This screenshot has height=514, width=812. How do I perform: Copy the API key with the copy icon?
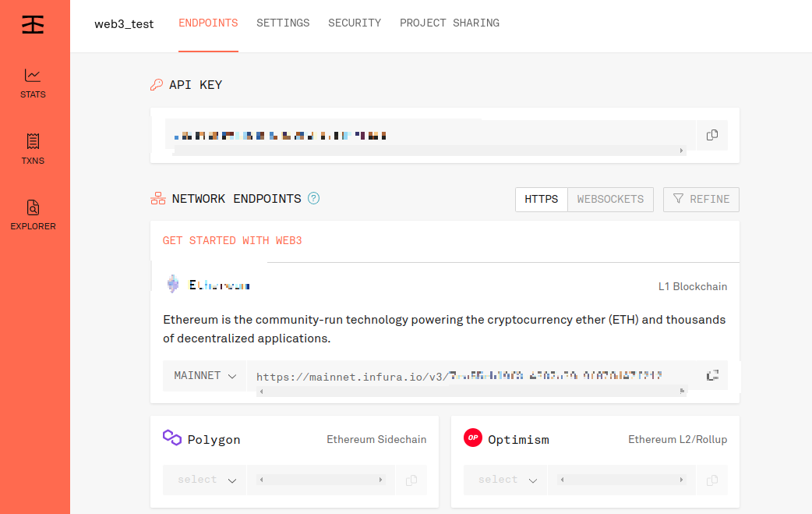(x=712, y=135)
